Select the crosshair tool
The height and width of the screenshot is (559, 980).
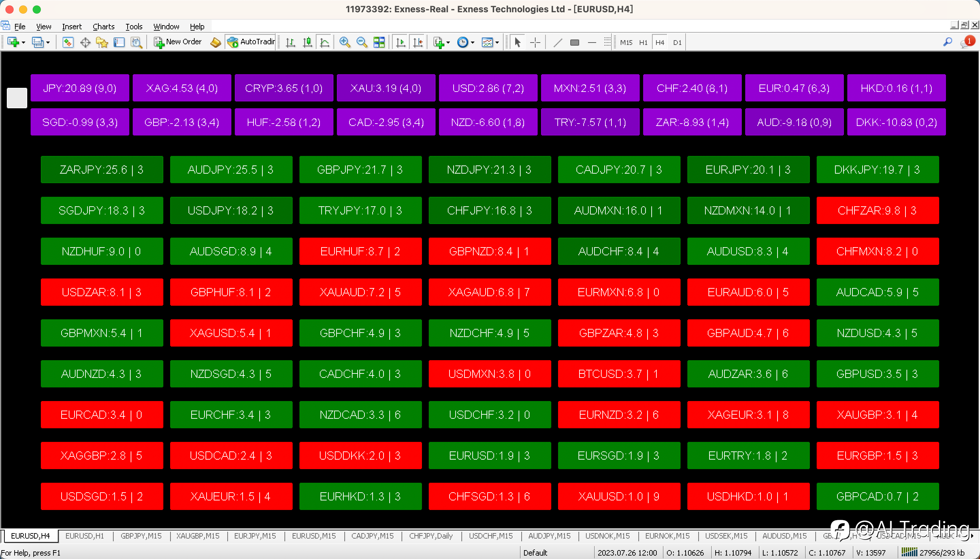pyautogui.click(x=535, y=42)
